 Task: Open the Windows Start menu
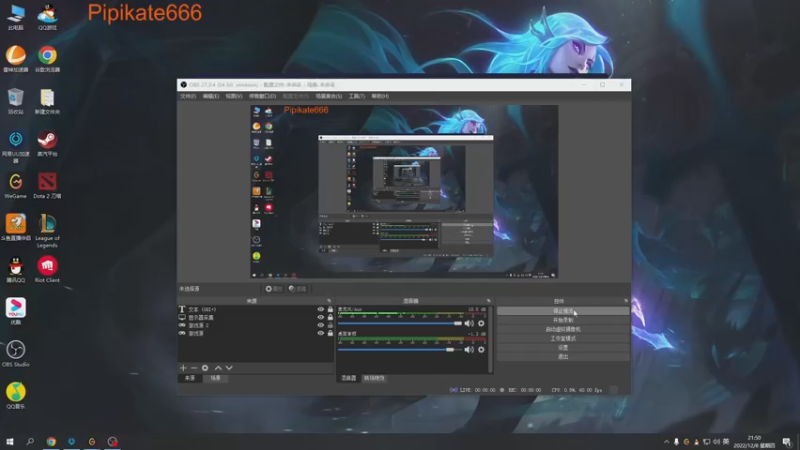(10, 441)
